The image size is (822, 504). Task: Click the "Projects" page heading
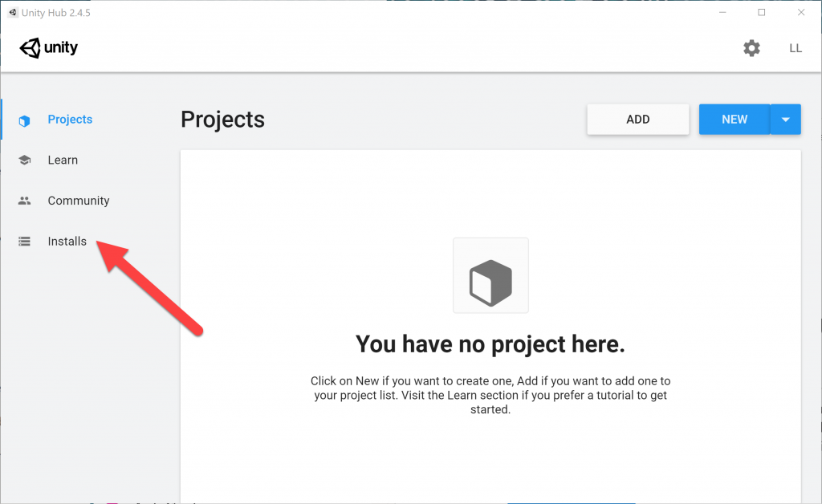[x=223, y=120]
